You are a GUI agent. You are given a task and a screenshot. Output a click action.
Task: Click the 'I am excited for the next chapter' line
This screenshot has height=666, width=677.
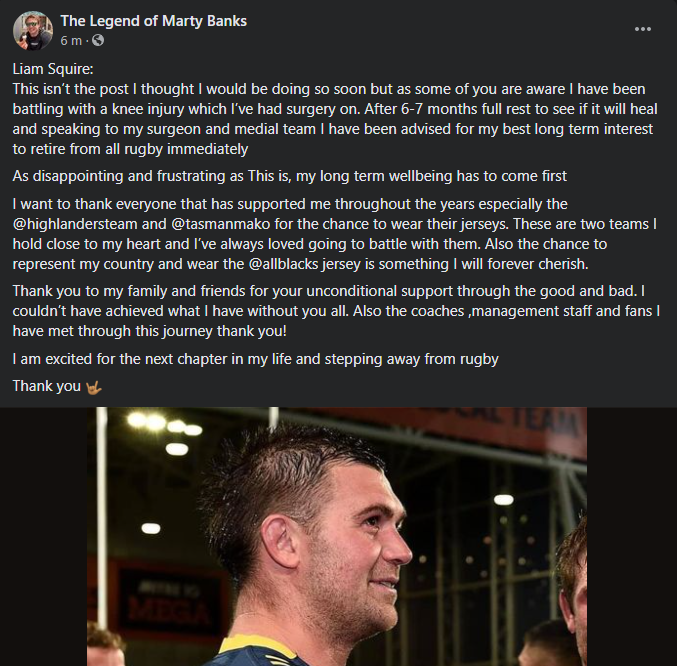click(256, 359)
